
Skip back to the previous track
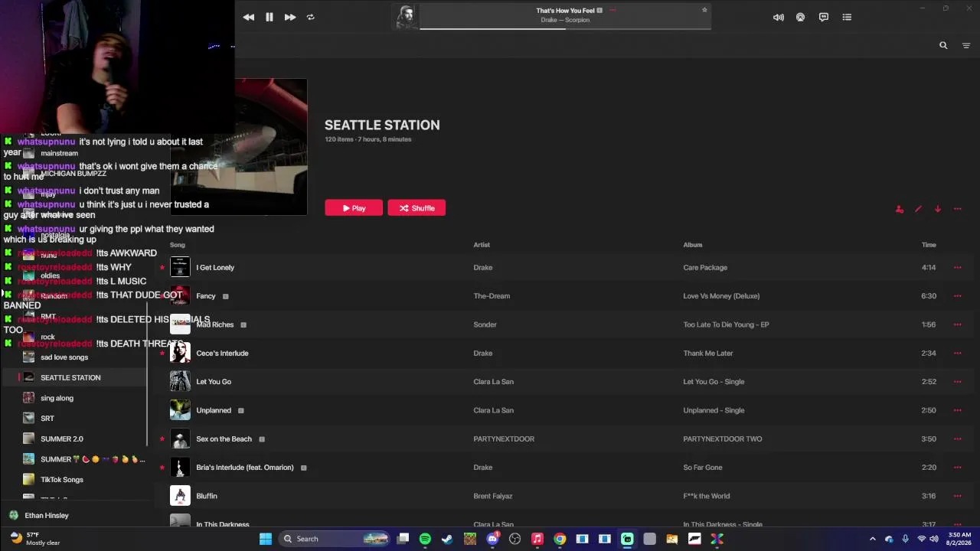tap(249, 17)
